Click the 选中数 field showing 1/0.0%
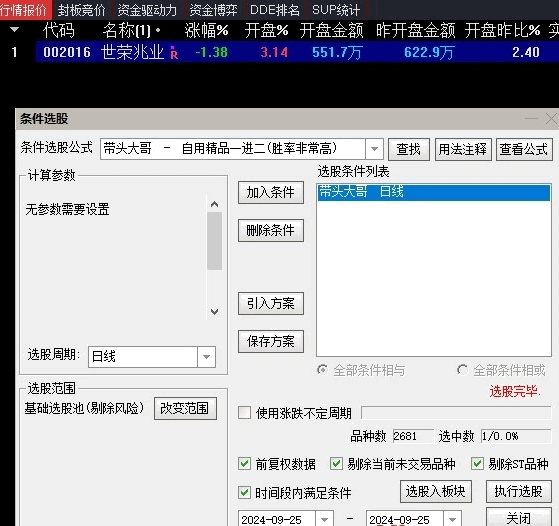The height and width of the screenshot is (526, 559). pyautogui.click(x=516, y=436)
